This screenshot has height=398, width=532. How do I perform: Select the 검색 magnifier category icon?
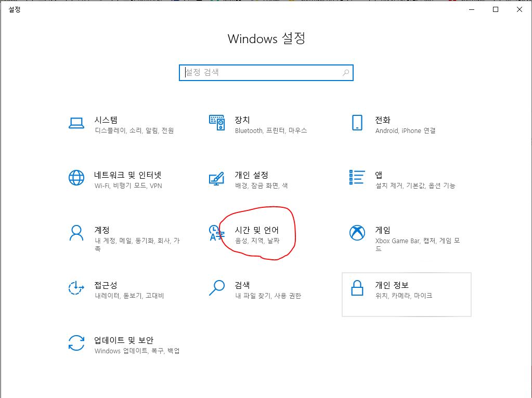(x=216, y=288)
